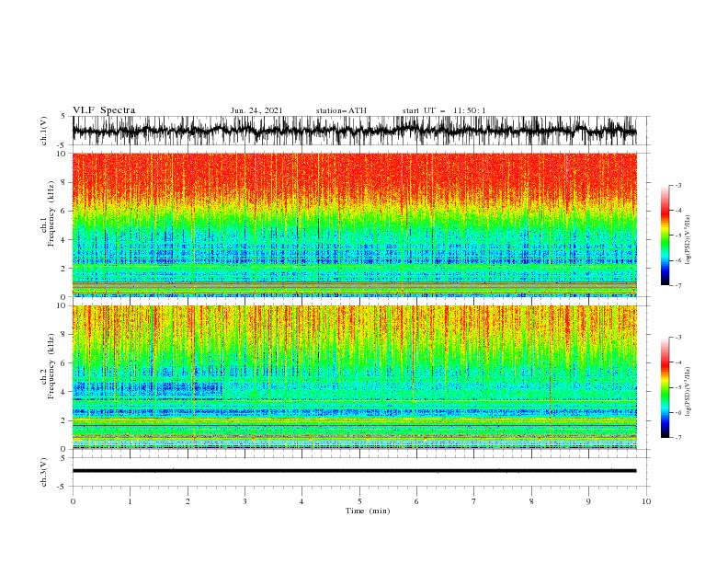Viewport: 728px width, 563px height.
Task: Click the time axis tick label "5"
Action: click(x=359, y=501)
